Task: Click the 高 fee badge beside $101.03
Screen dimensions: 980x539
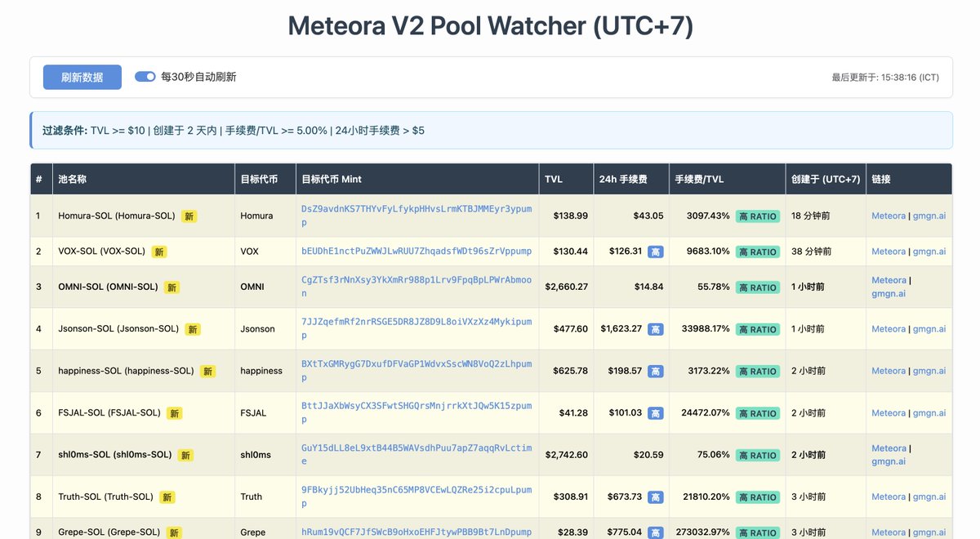Action: tap(656, 413)
